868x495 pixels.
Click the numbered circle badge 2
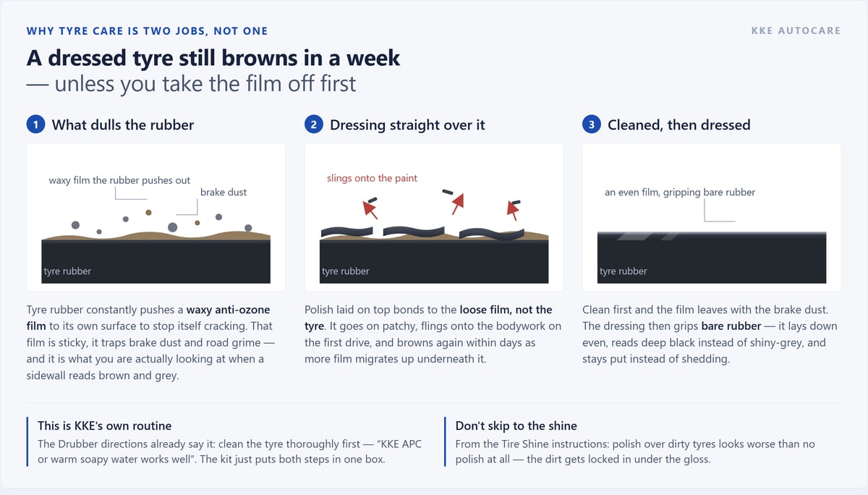pyautogui.click(x=313, y=124)
